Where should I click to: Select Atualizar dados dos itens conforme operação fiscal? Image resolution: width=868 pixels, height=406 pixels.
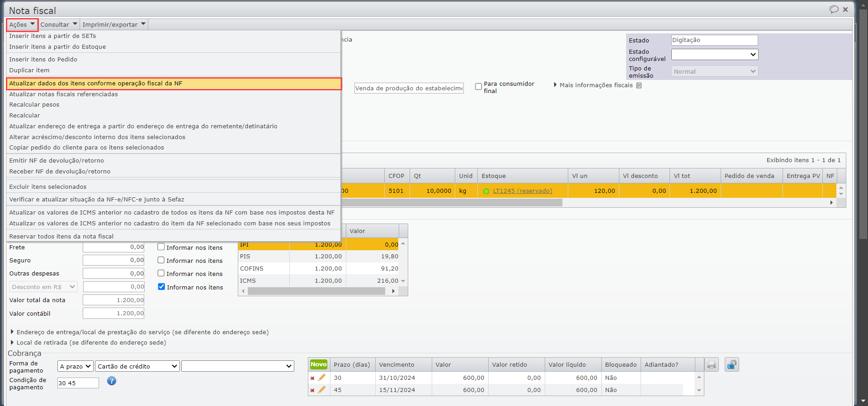pos(174,83)
